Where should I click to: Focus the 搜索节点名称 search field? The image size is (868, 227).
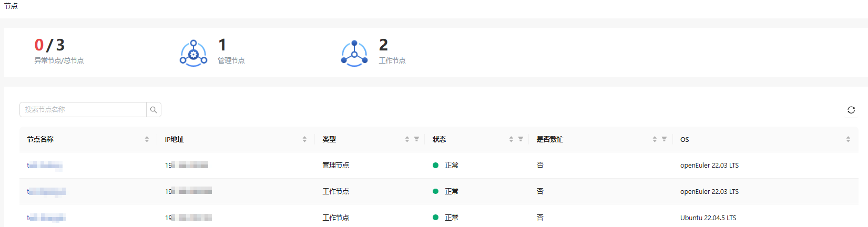83,110
